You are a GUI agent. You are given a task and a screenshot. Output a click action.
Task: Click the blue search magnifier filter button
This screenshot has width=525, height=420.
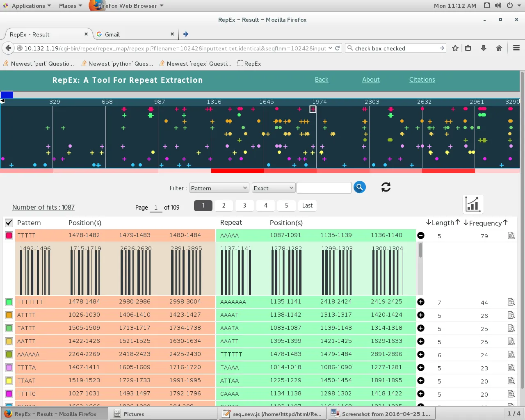click(x=359, y=187)
